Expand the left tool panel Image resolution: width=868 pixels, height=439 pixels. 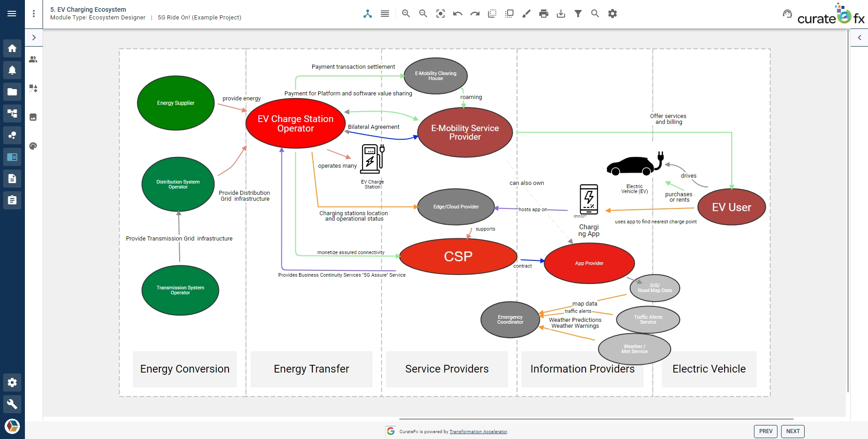click(x=34, y=38)
